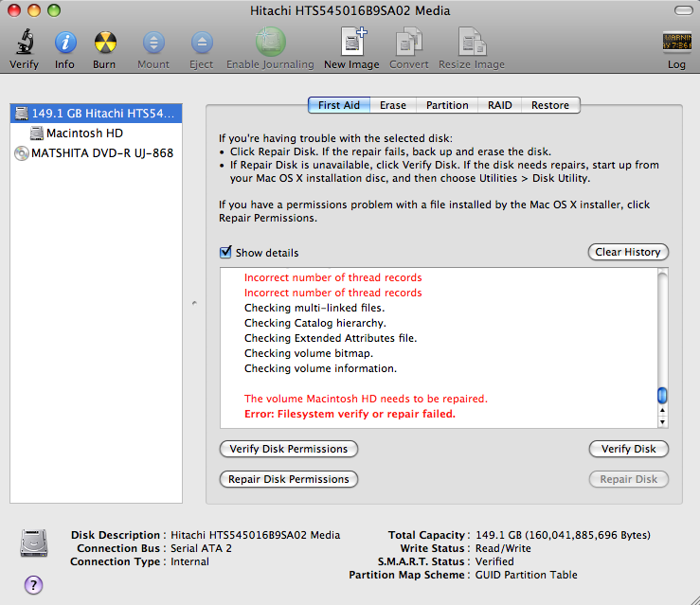Click the Resize Image toolbar icon
The height and width of the screenshot is (605, 700).
(x=472, y=42)
